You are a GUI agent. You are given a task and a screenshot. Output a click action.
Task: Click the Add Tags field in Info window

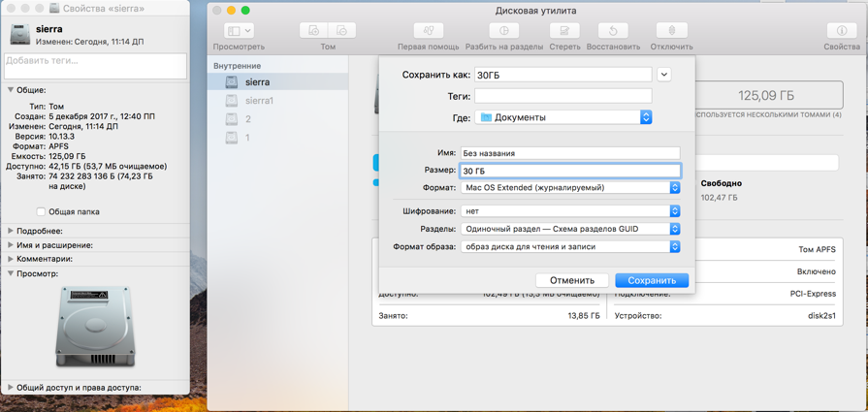click(x=95, y=66)
